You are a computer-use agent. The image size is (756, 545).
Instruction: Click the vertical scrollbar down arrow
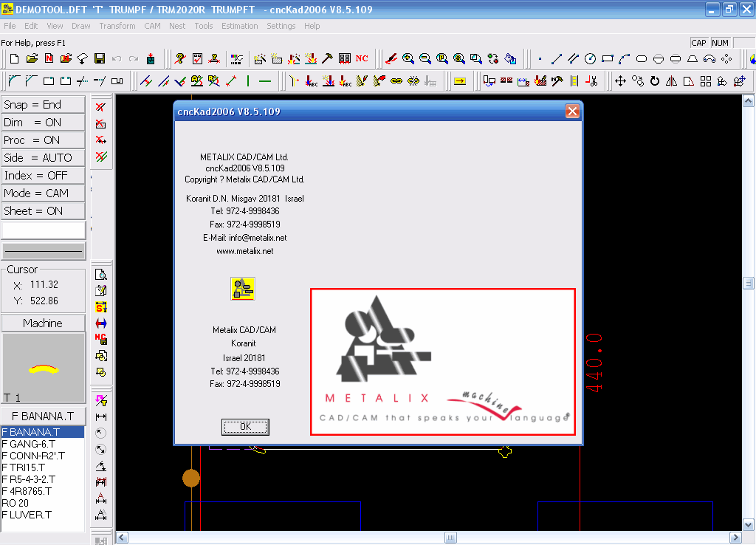(749, 525)
